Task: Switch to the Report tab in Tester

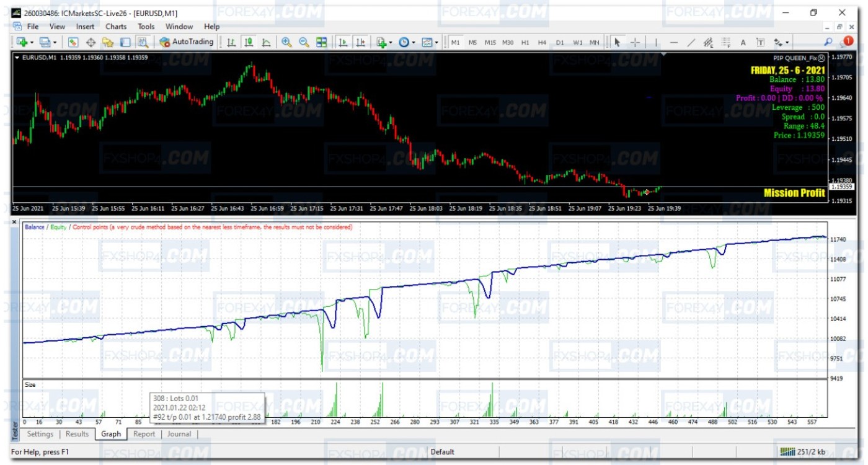Action: pyautogui.click(x=144, y=434)
